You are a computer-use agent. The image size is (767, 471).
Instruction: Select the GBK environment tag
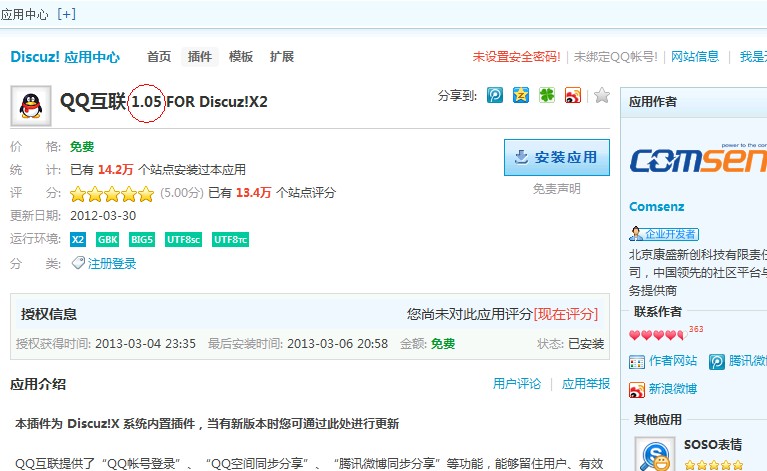click(107, 240)
